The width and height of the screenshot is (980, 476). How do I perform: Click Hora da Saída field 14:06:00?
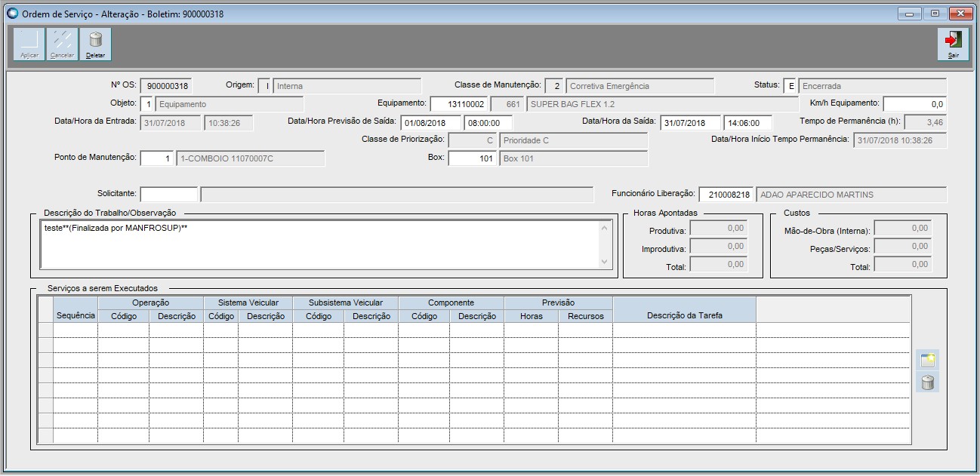[748, 123]
